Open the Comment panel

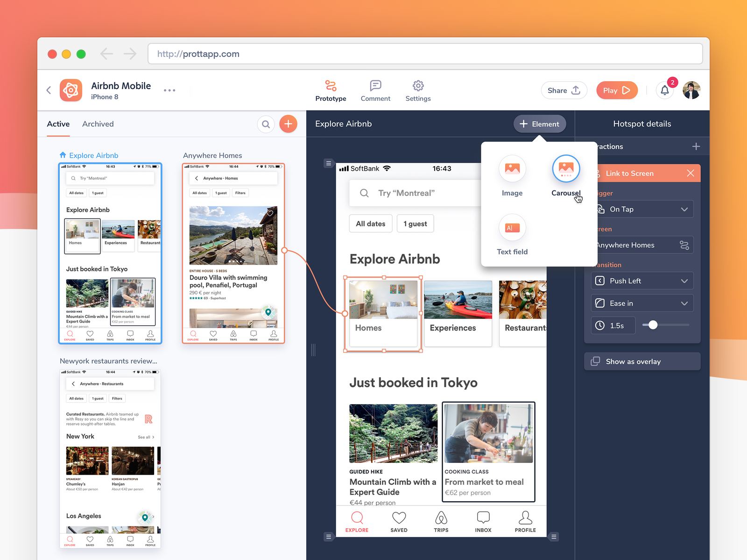click(x=375, y=90)
